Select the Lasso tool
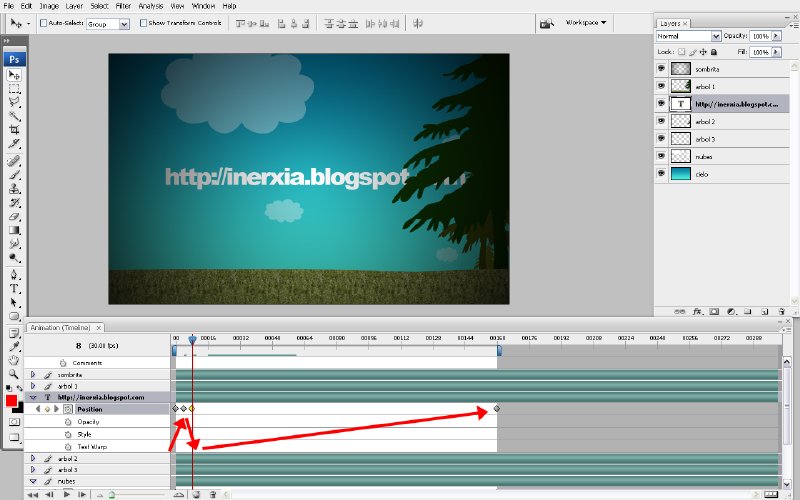Image resolution: width=800 pixels, height=500 pixels. coord(14,102)
